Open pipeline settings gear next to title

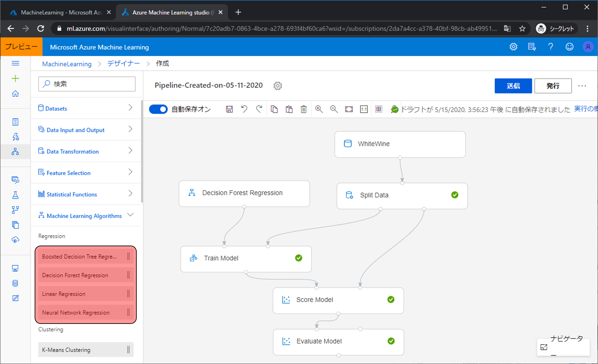click(278, 86)
